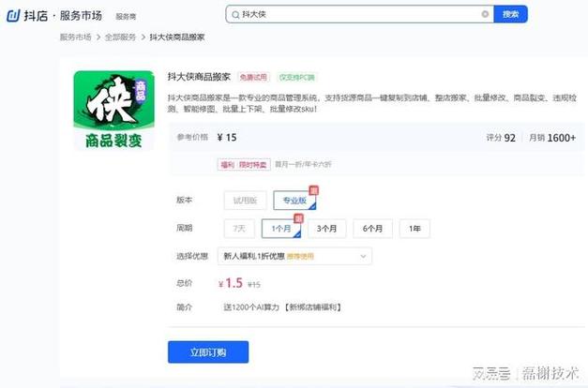Click the 评分 92 rating text
This screenshot has height=388, width=588.
pyautogui.click(x=501, y=138)
